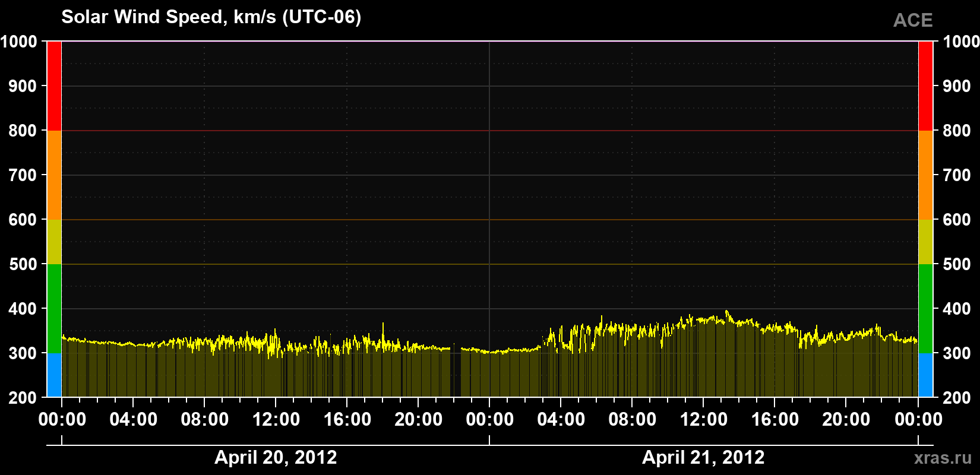This screenshot has height=475, width=980.
Task: Click the "16:00" time label under April 20
Action: tap(347, 420)
